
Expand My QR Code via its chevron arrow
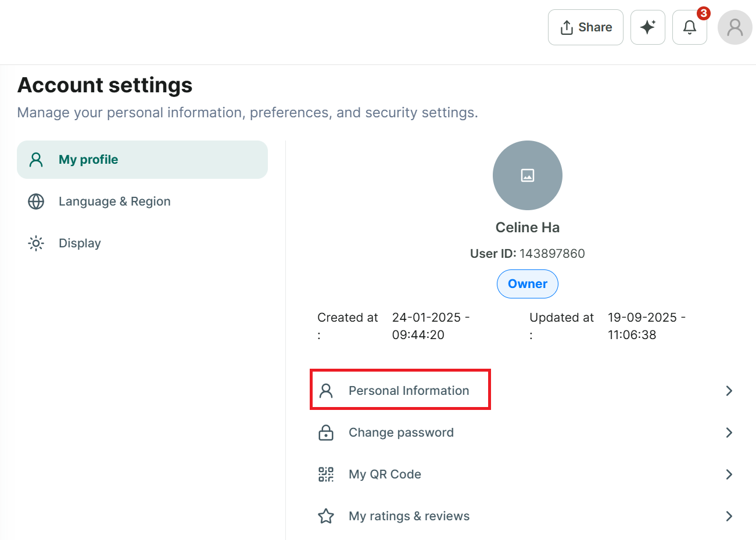pyautogui.click(x=729, y=474)
